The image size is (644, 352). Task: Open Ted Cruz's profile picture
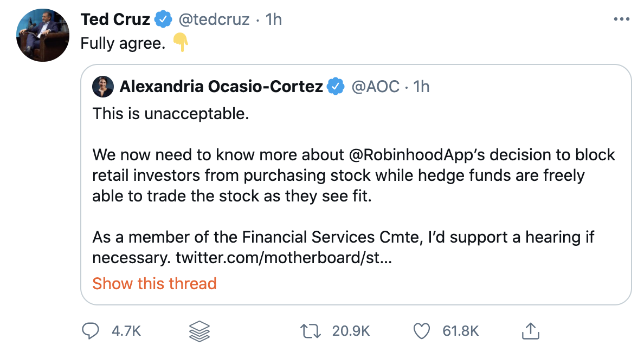point(43,35)
